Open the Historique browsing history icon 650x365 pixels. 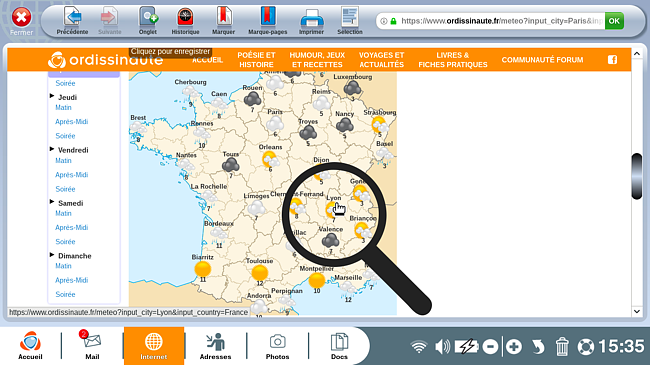(185, 17)
